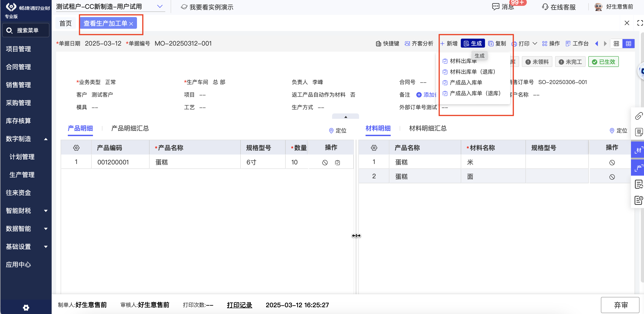Image resolution: width=644 pixels, height=314 pixels.
Task: Open 齐套分析 kit analysis
Action: tap(419, 44)
